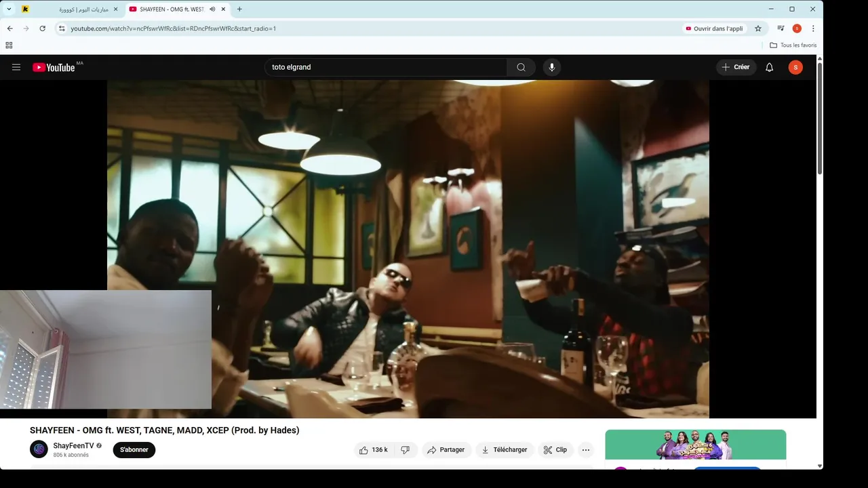Image resolution: width=868 pixels, height=488 pixels.
Task: Open the apps grid shortcut in bookmarks bar
Action: [x=9, y=45]
